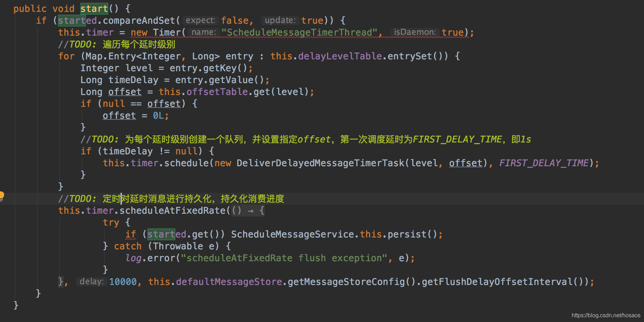Expand the folded lambda after scheduleAtFixedRate
644x322 pixels.
(248, 211)
